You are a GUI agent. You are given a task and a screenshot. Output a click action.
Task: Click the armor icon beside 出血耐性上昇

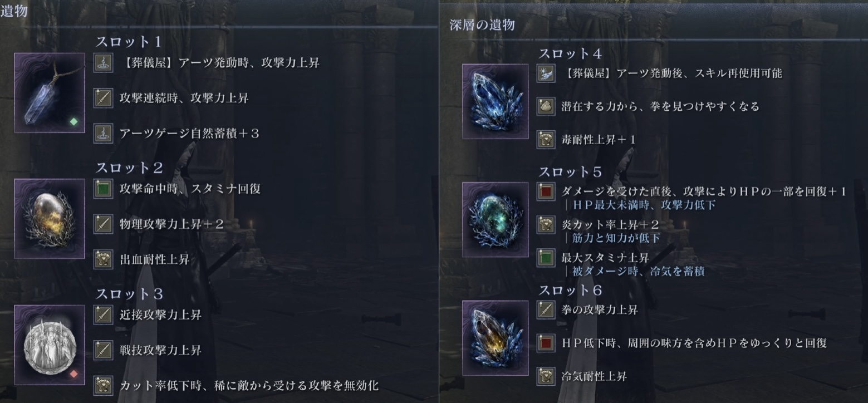104,259
